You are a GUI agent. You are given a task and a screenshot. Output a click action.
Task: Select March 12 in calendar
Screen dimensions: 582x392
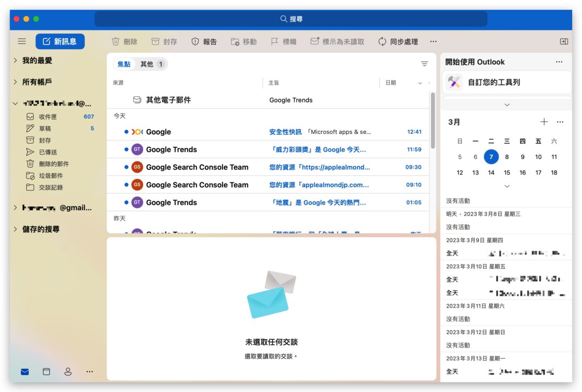(460, 172)
